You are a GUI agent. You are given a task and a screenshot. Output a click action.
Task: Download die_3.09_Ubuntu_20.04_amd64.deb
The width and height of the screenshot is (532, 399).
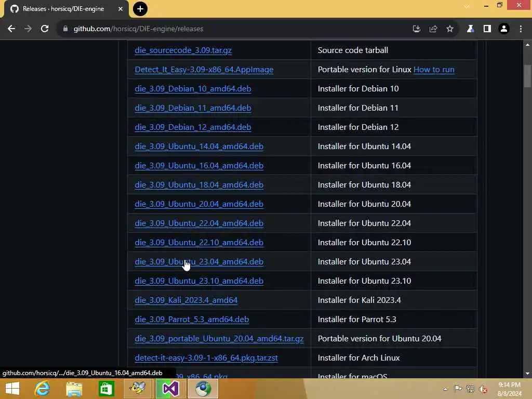(x=199, y=204)
